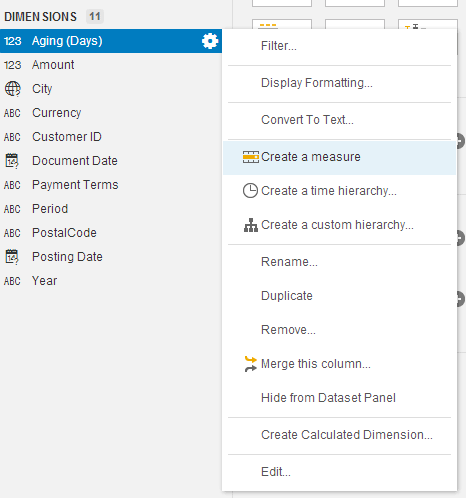Click the merge arrows icon in menu

pyautogui.click(x=251, y=364)
